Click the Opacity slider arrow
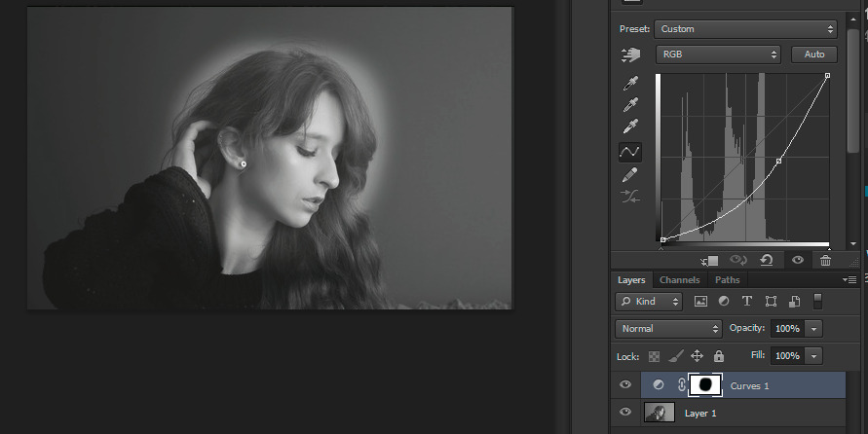The image size is (868, 434). [814, 329]
